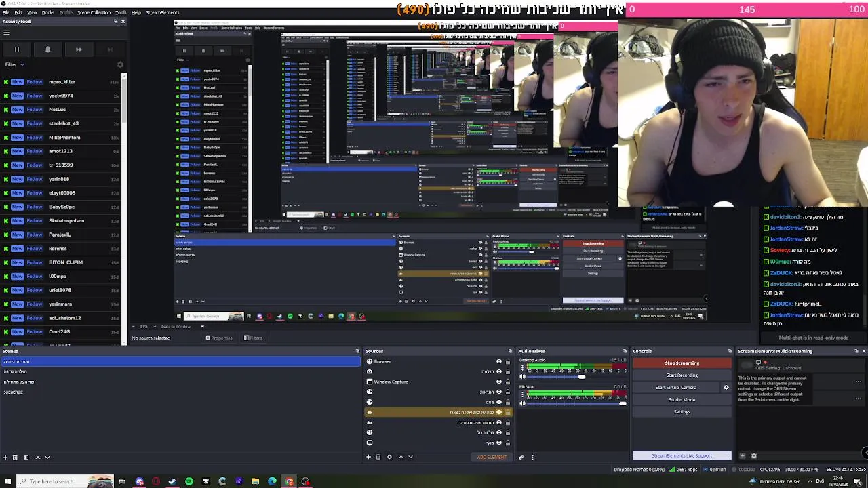Enable Studio Mode
Screen dimensions: 868x488
682,400
